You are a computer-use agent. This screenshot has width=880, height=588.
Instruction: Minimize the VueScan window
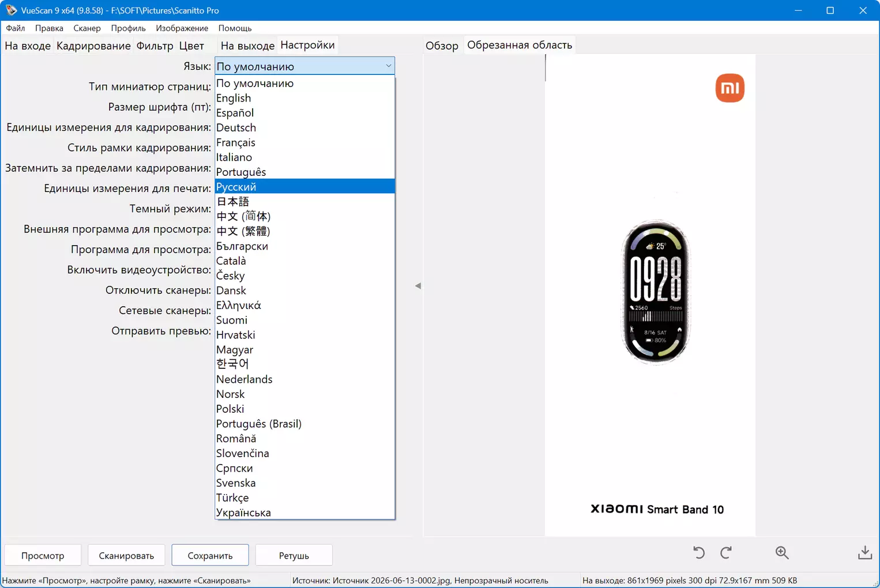(x=798, y=10)
